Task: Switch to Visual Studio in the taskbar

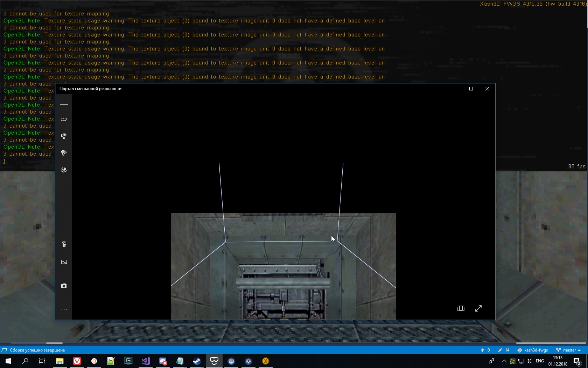Action: pyautogui.click(x=145, y=361)
